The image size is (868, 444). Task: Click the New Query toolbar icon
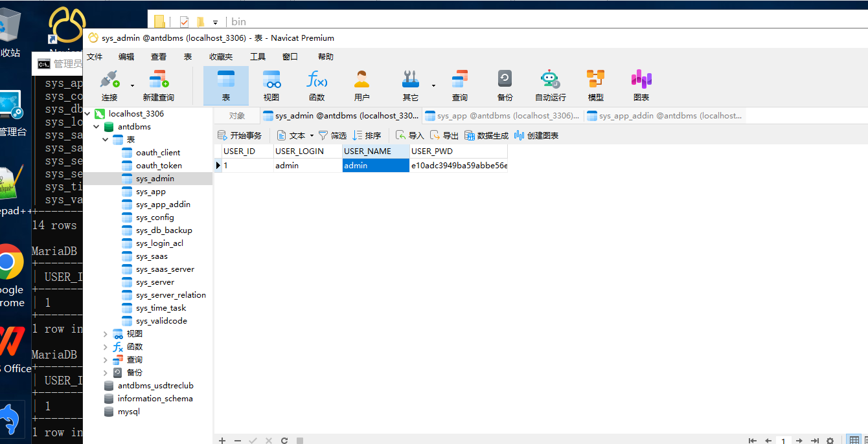(x=159, y=86)
